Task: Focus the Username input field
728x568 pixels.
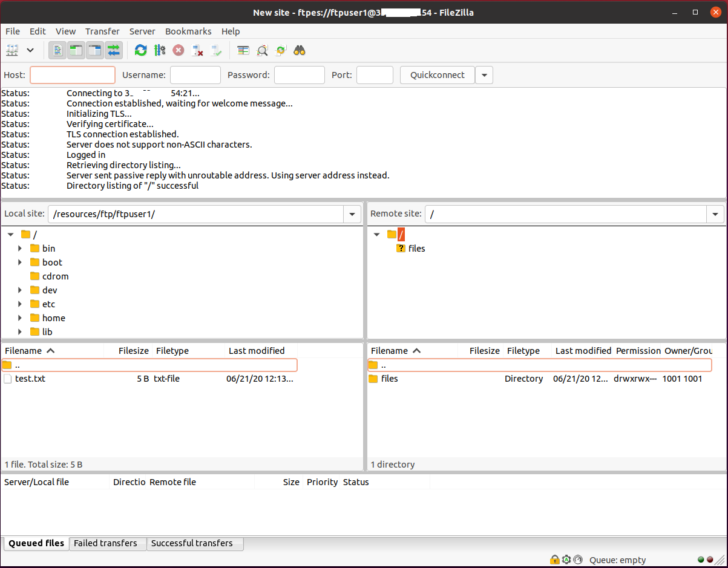Action: 195,75
